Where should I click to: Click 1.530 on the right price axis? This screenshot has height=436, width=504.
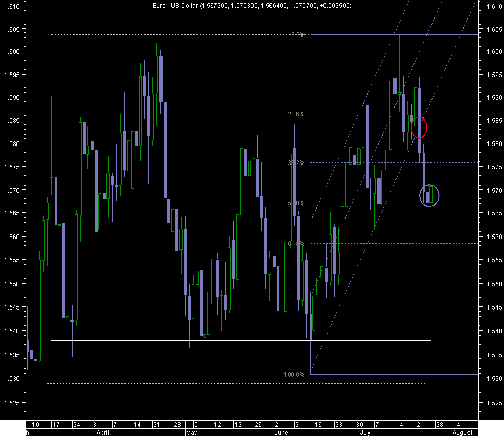[x=494, y=378]
